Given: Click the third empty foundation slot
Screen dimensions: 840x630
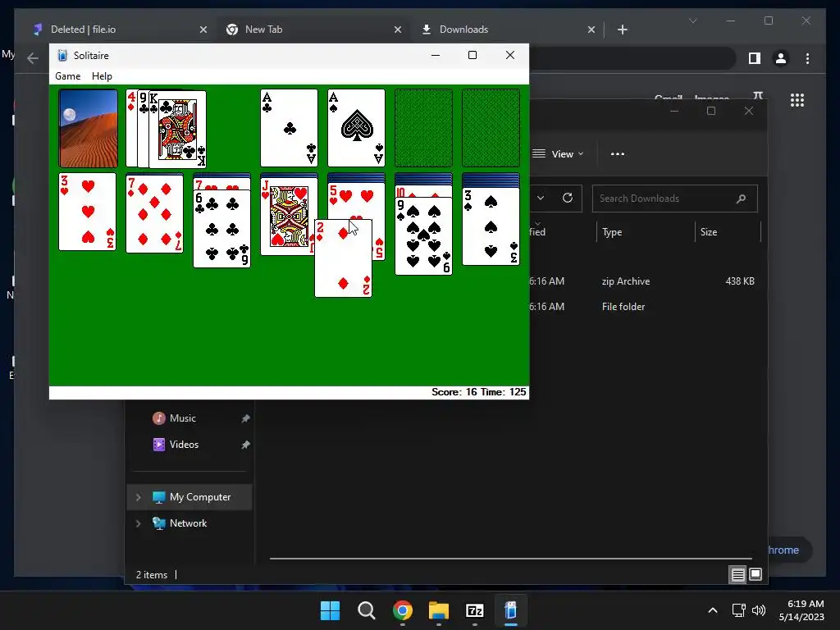Looking at the screenshot, I should tap(424, 129).
